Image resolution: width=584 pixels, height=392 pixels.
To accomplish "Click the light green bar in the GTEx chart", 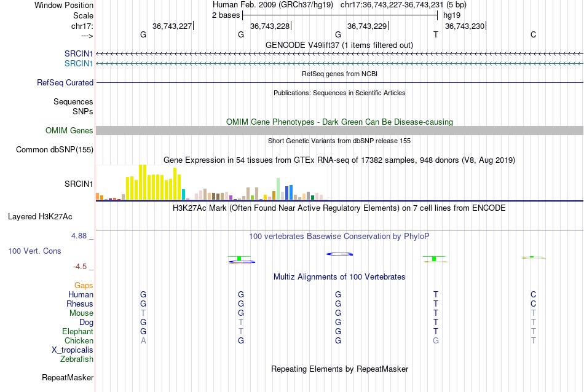I will coord(278,189).
